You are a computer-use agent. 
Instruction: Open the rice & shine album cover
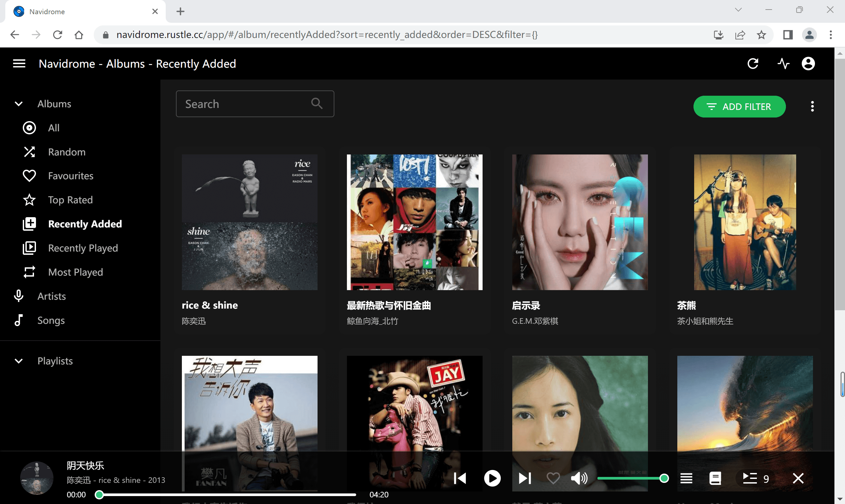250,222
